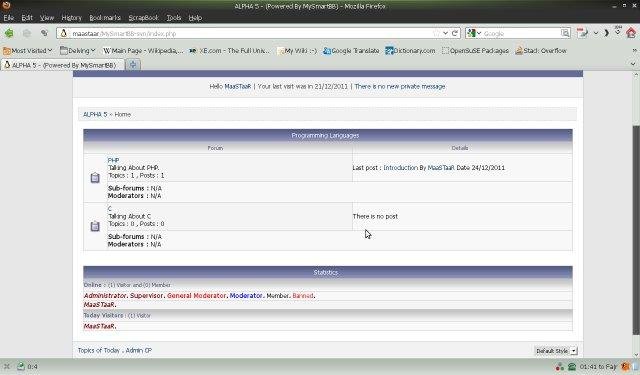The image size is (640, 375).
Task: Open the MaaSTaaR profile link in greeting
Action: 238,87
